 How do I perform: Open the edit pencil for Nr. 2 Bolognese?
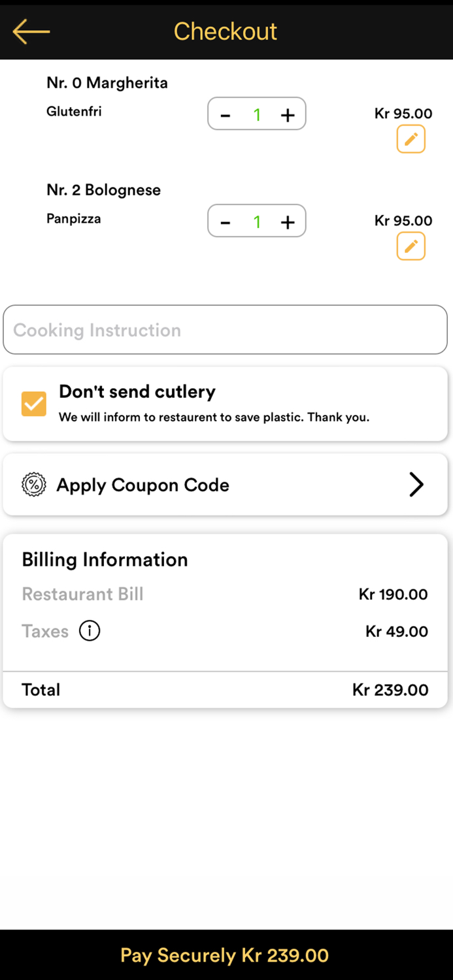tap(411, 246)
